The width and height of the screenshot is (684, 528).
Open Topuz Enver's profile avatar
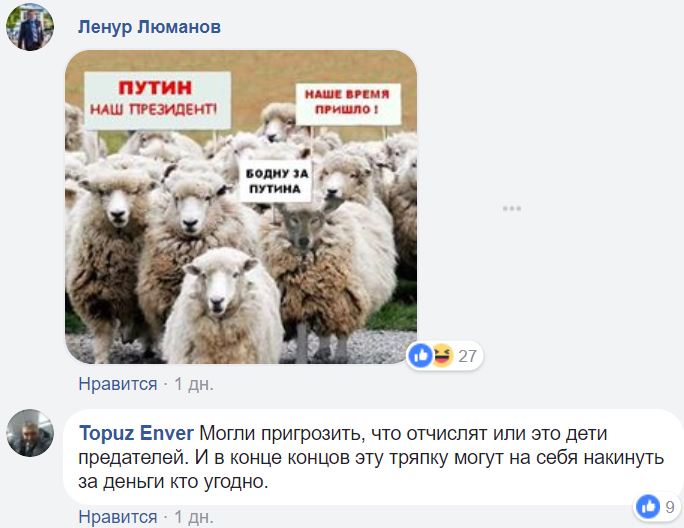coord(30,433)
